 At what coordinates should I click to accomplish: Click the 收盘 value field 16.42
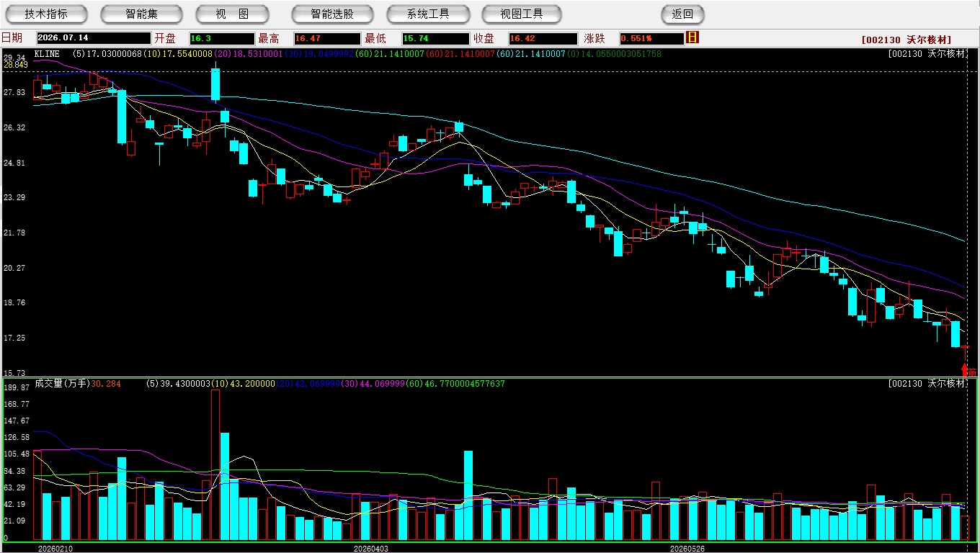click(543, 38)
